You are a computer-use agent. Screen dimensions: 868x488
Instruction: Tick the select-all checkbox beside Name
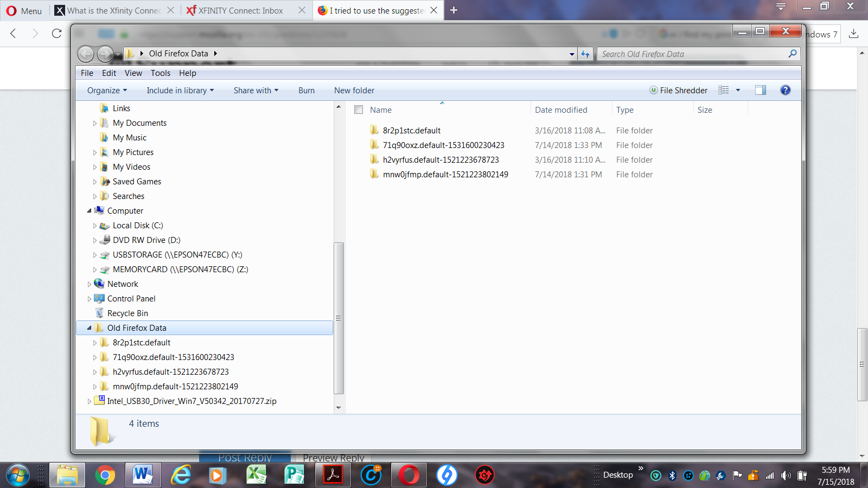coord(359,110)
